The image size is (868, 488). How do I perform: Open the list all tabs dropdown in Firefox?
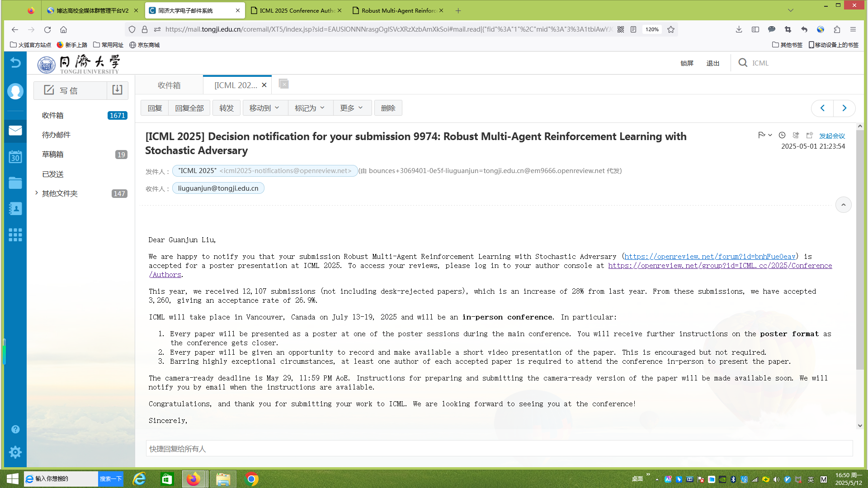[790, 10]
